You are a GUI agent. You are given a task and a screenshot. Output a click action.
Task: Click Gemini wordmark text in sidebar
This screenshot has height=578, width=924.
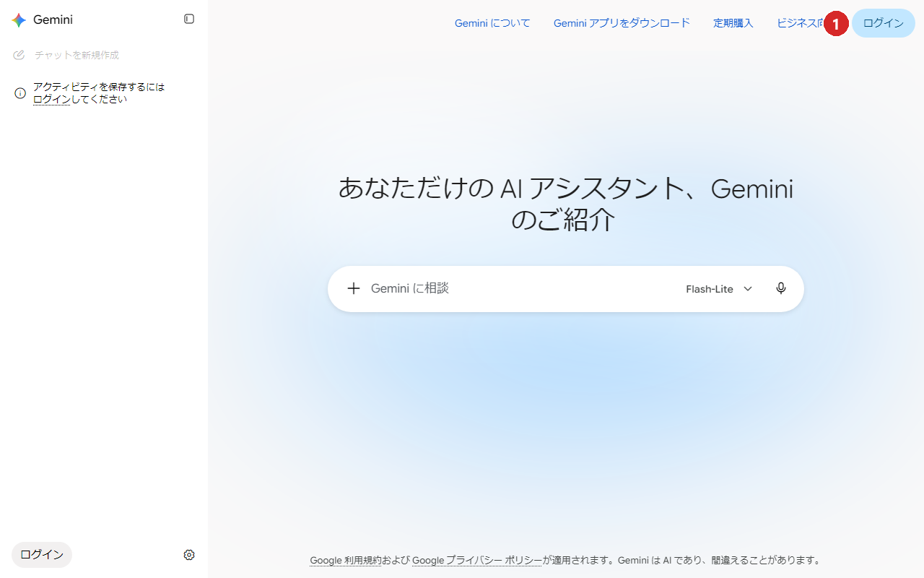coord(53,20)
